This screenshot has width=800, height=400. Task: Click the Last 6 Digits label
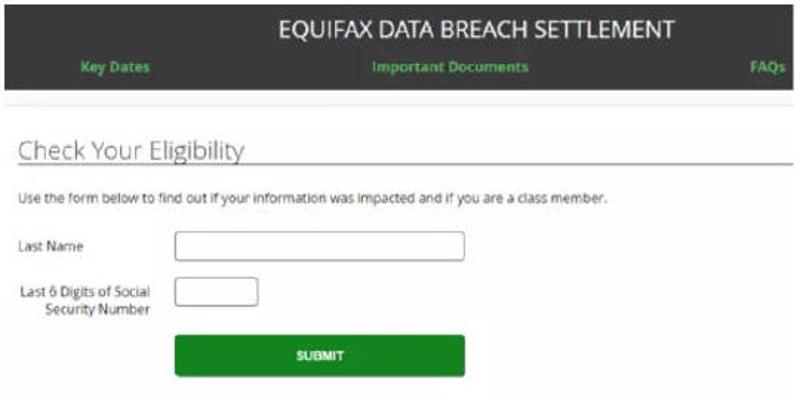click(x=85, y=292)
